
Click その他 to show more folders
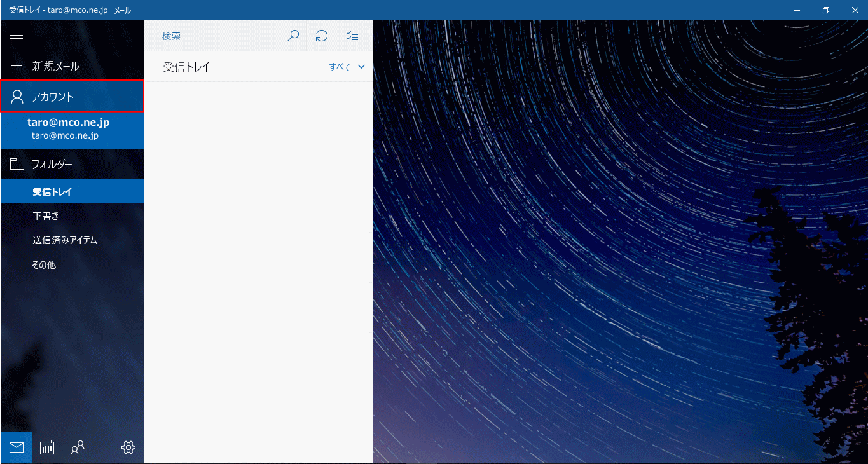coord(44,265)
